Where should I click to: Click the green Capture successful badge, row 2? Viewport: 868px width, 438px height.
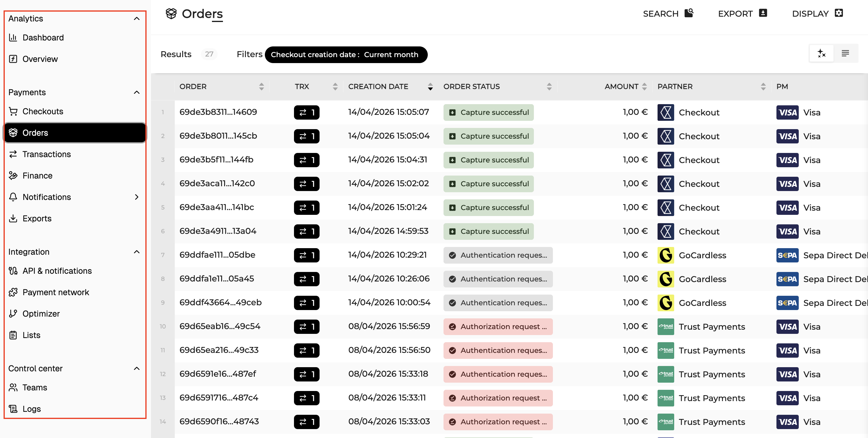point(488,136)
